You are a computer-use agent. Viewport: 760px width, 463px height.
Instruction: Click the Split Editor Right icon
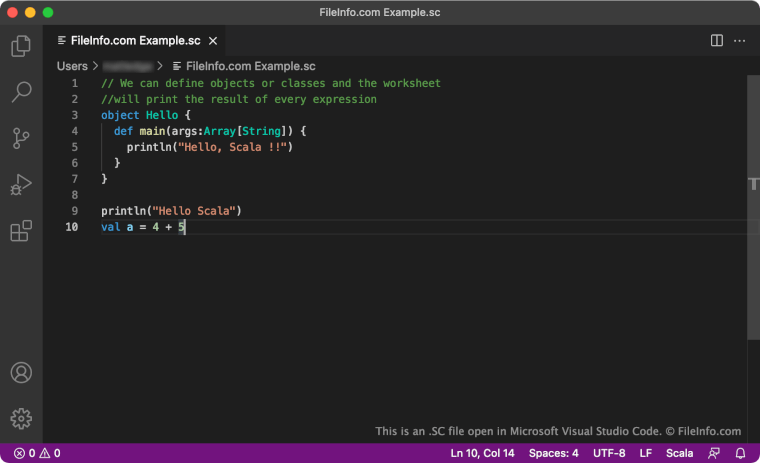[717, 41]
